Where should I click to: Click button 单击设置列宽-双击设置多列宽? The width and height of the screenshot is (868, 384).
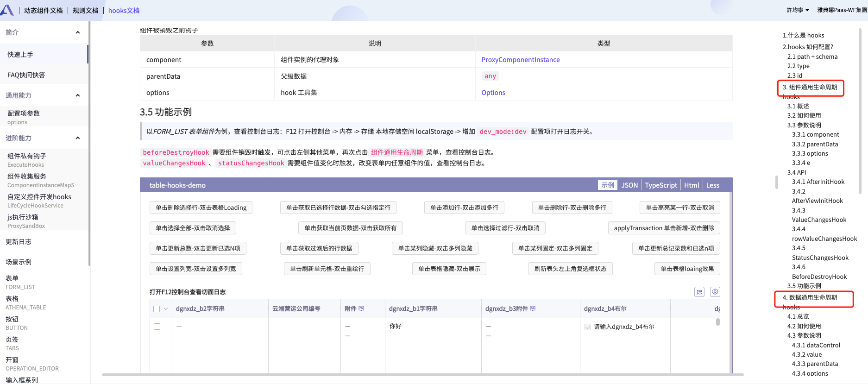coord(196,269)
